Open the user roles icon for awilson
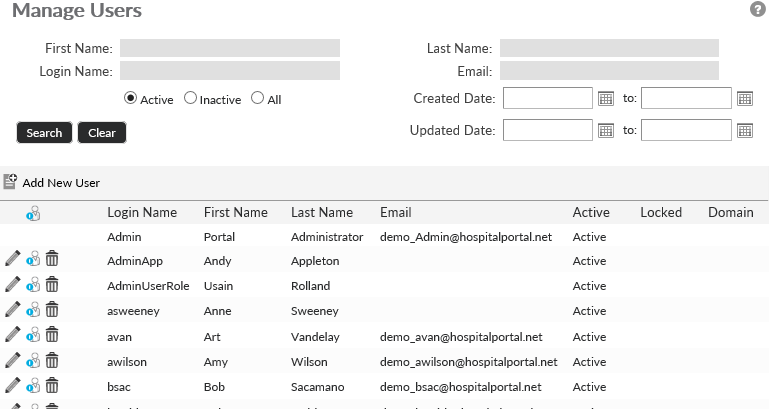 pyautogui.click(x=33, y=362)
